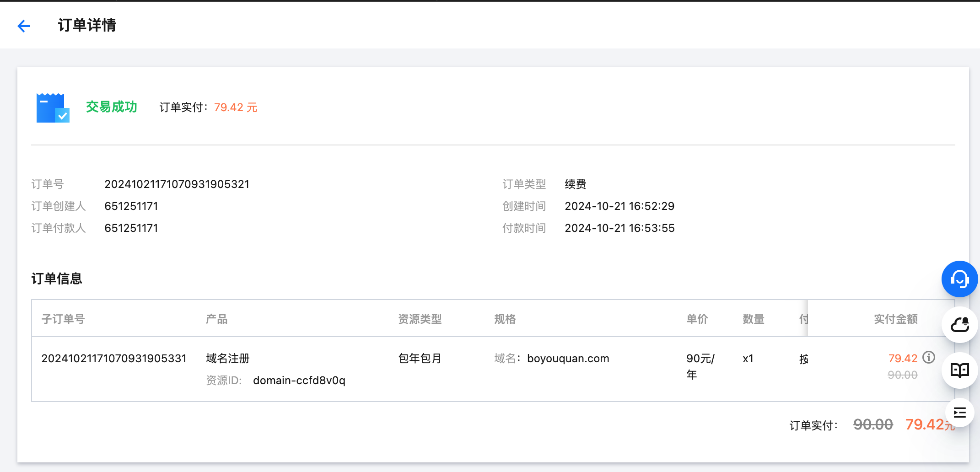Click the resource ID domain-ccfd8v0q
980x472 pixels.
click(x=299, y=381)
